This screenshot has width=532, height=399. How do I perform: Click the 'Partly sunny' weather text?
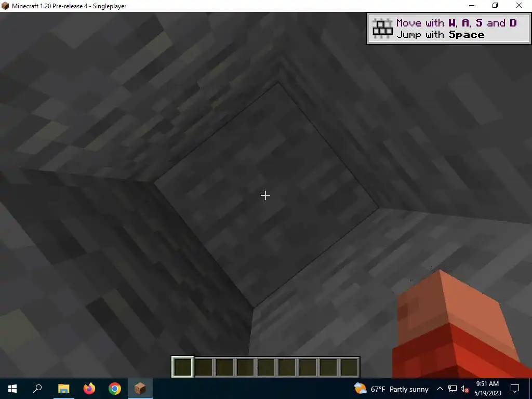(x=409, y=389)
